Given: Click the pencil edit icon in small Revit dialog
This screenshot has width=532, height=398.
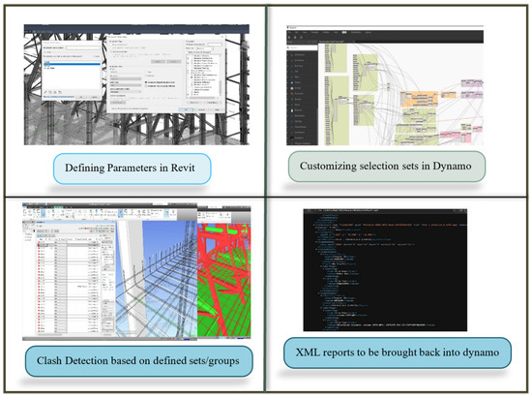Looking at the screenshot, I should (x=45, y=92).
